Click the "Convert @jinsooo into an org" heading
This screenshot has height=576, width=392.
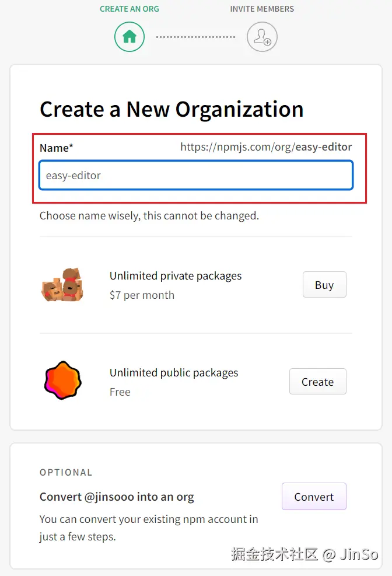(117, 497)
